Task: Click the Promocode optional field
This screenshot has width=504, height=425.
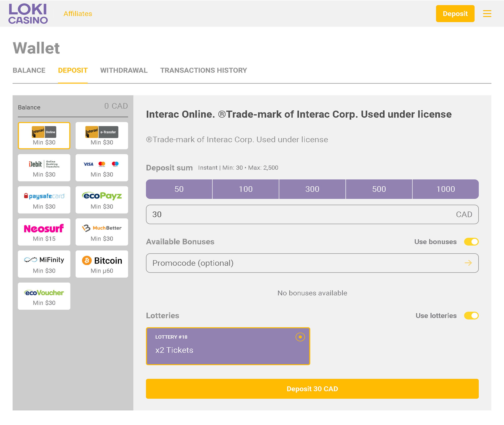Action: 312,263
